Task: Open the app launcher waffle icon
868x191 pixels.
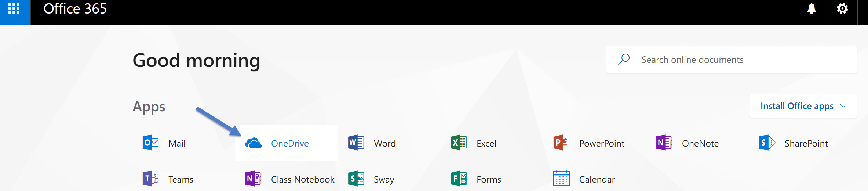Action: point(14,9)
